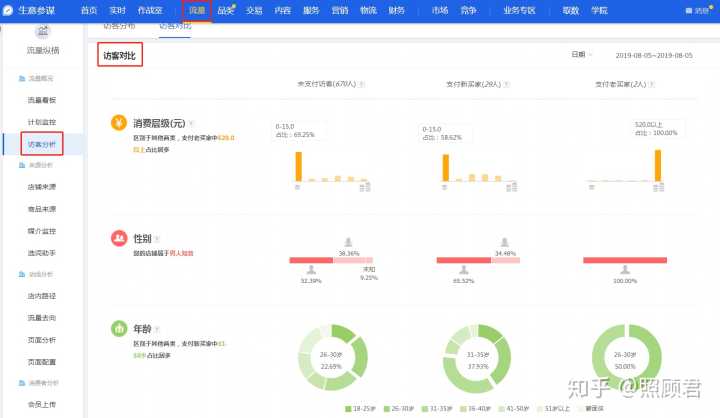Click the 生意参谋 logo icon
Viewport: 720px width, 418px height.
pos(9,10)
